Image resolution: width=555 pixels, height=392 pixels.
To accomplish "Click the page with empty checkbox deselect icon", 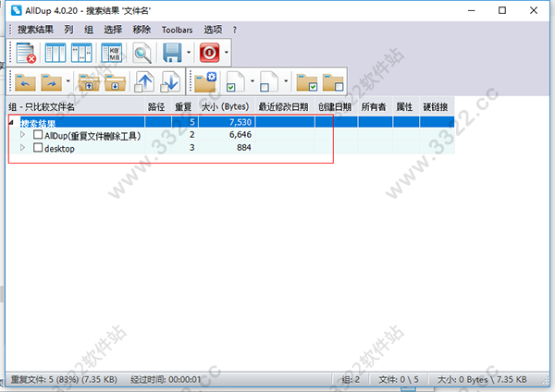I will click(269, 81).
